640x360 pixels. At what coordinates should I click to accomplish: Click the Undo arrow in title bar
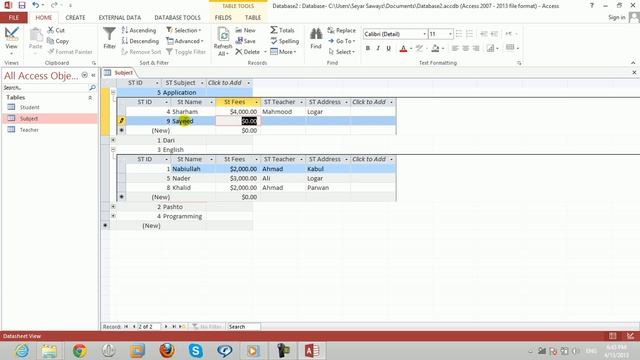36,5
